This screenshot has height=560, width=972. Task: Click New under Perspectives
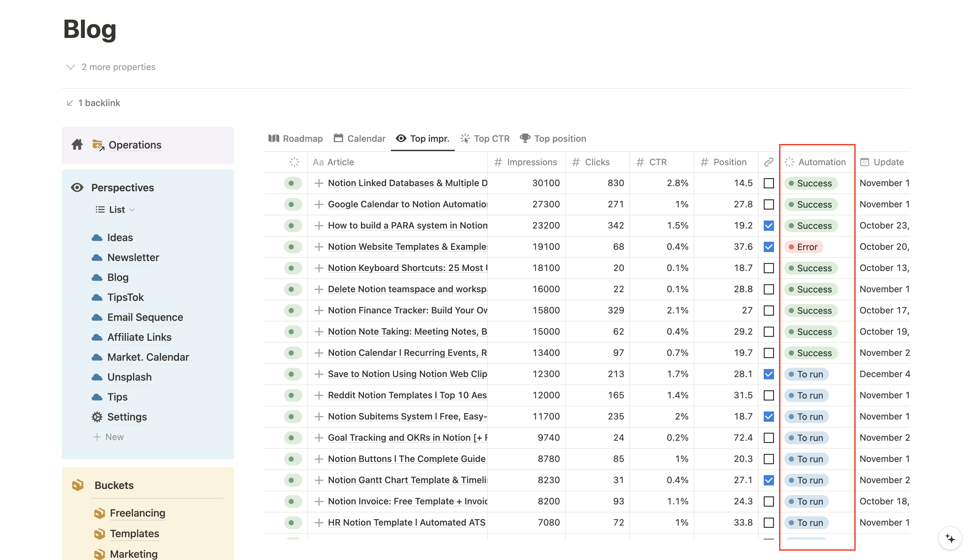point(108,437)
